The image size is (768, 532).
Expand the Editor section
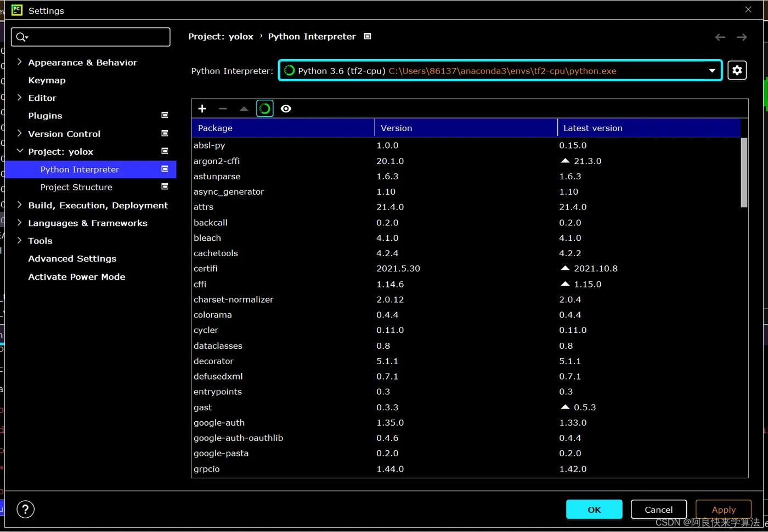tap(20, 98)
